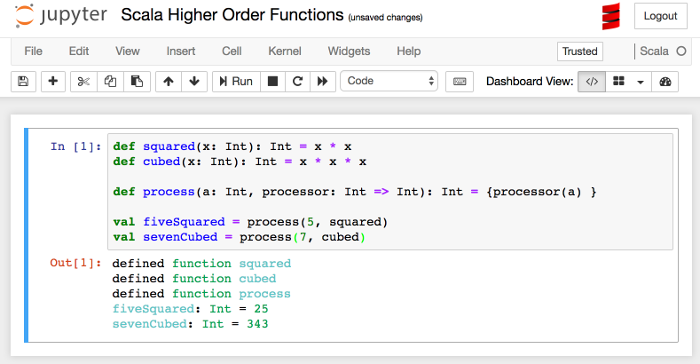700x364 pixels.
Task: Expand the dashboard layout dropdown caret
Action: (x=641, y=82)
